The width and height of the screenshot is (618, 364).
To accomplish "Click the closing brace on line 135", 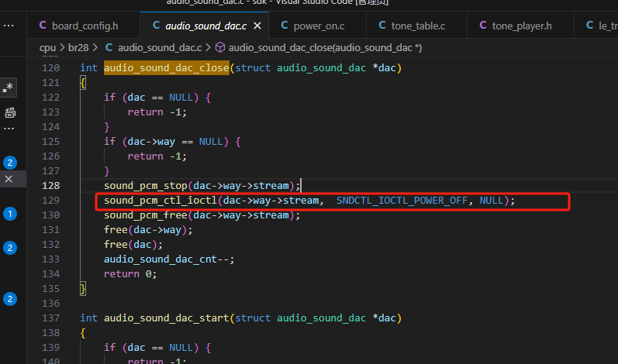I will pyautogui.click(x=83, y=289).
